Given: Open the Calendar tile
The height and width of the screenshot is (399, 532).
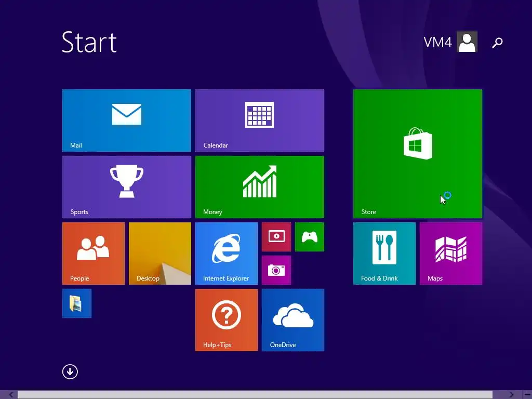Looking at the screenshot, I should [x=260, y=121].
